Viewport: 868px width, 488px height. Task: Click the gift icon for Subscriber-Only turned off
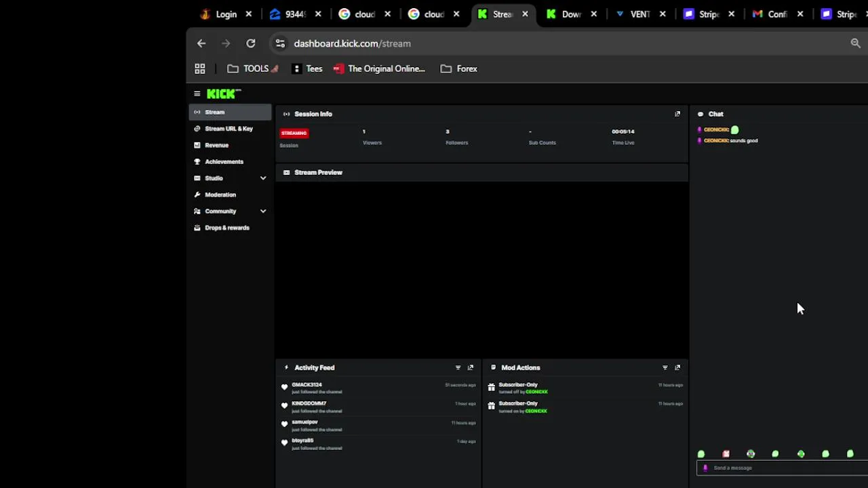tap(491, 388)
